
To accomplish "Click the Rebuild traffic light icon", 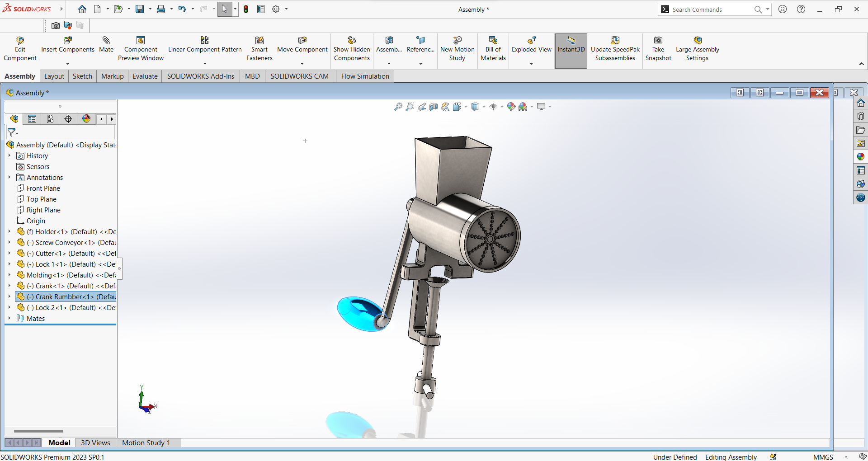I will (246, 9).
